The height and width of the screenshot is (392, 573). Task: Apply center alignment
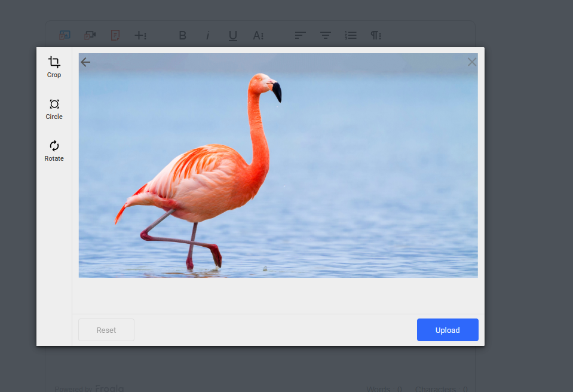pyautogui.click(x=325, y=35)
